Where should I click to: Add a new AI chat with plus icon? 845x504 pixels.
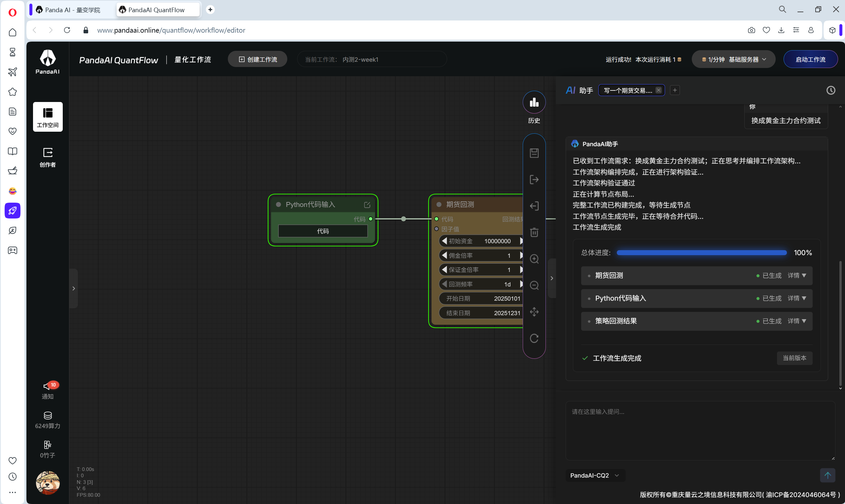(x=675, y=90)
